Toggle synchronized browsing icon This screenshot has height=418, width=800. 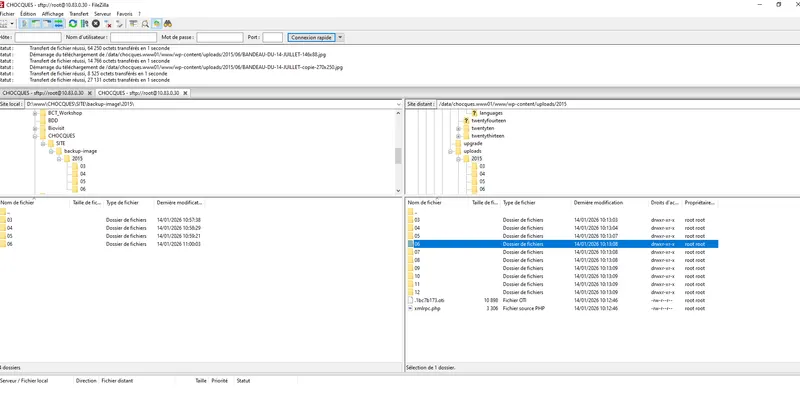click(x=157, y=24)
